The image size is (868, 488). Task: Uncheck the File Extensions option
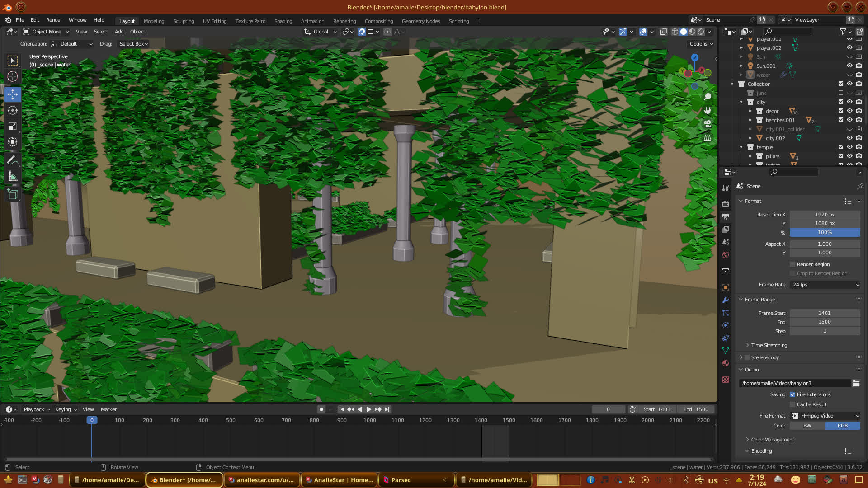[793, 394]
